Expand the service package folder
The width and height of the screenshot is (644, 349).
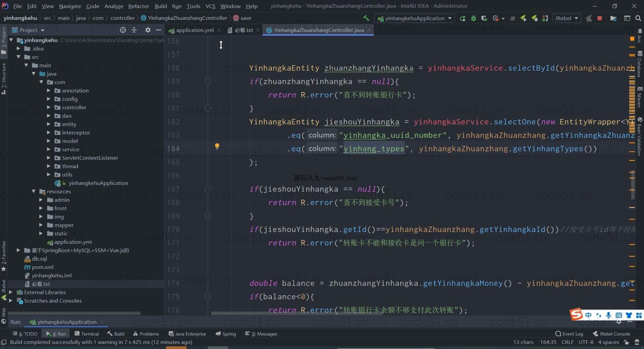click(x=48, y=149)
